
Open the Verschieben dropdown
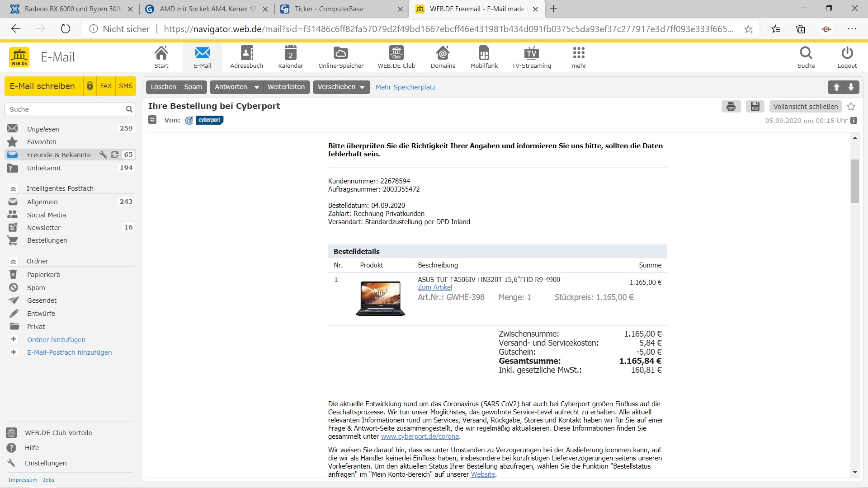tap(341, 87)
